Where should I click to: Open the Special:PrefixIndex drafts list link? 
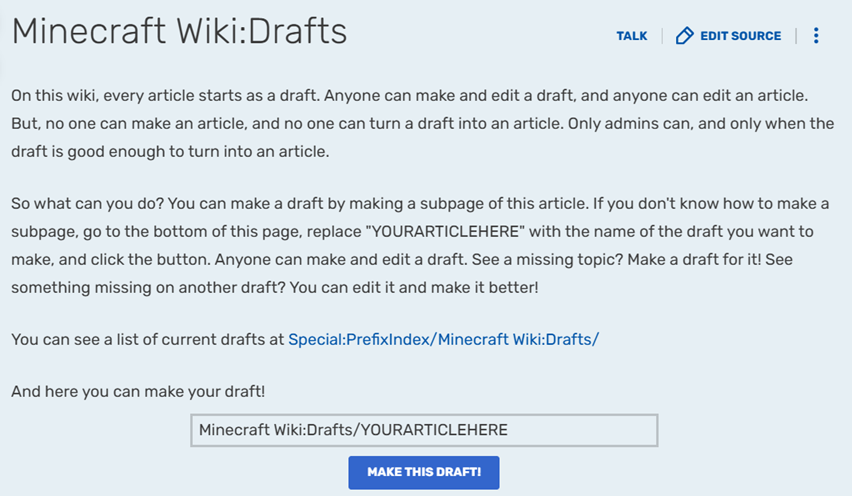tap(443, 339)
